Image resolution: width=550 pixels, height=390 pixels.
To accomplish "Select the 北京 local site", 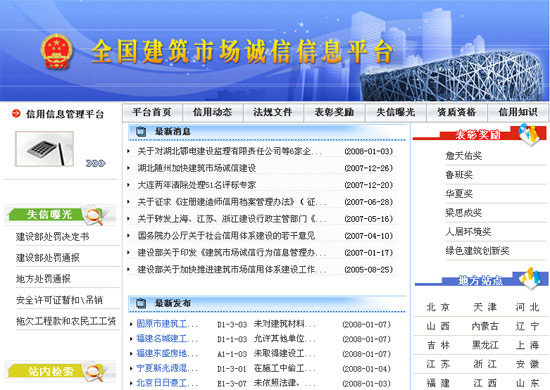I will pyautogui.click(x=438, y=308).
